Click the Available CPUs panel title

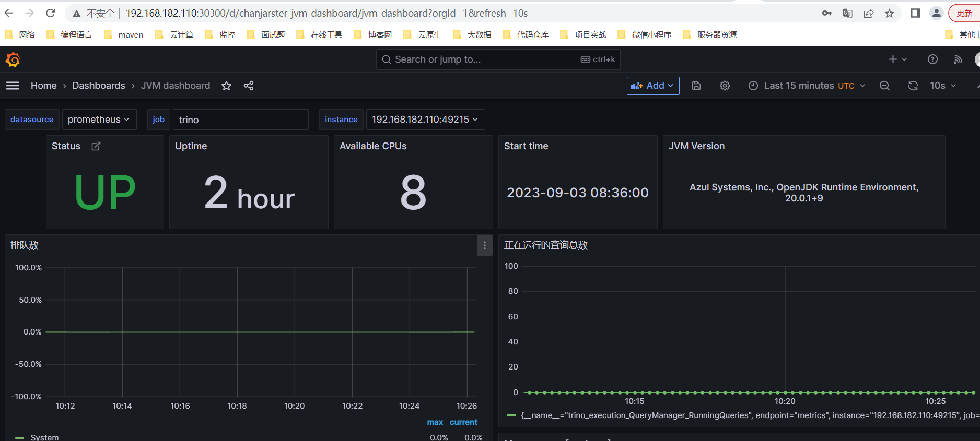point(373,146)
